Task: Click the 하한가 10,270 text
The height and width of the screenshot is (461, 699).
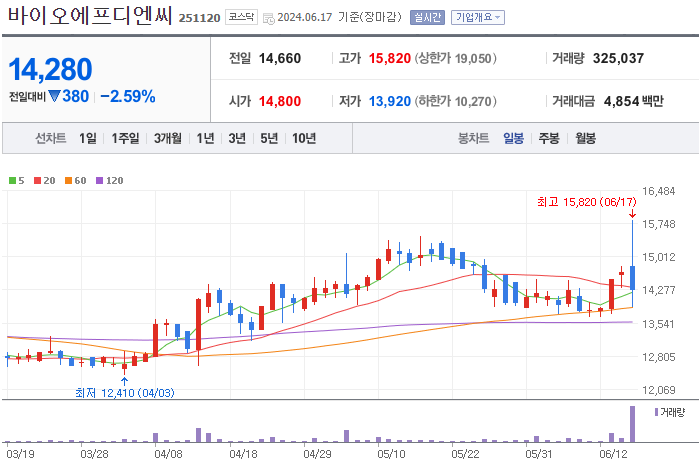Action: pos(456,101)
